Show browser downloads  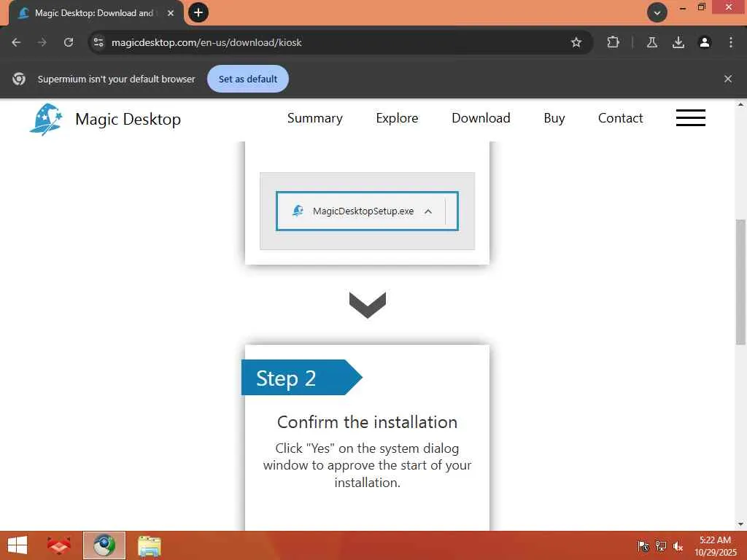(x=678, y=42)
